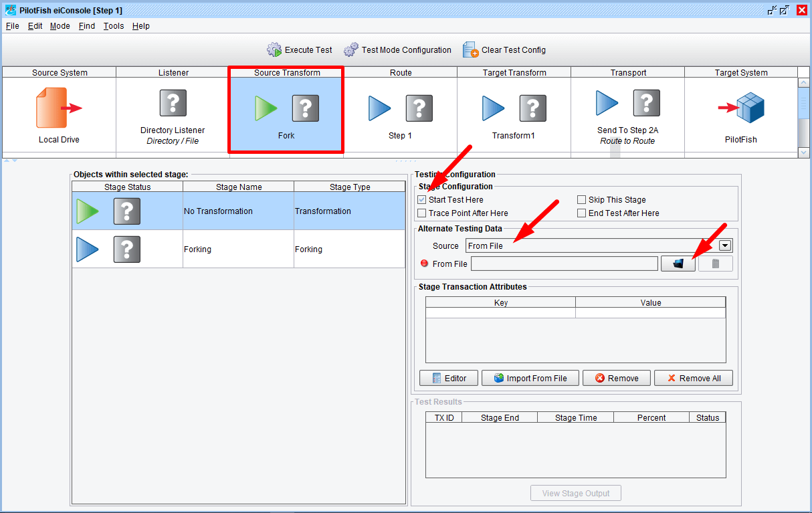Click the View Stage Output button

tap(576, 493)
